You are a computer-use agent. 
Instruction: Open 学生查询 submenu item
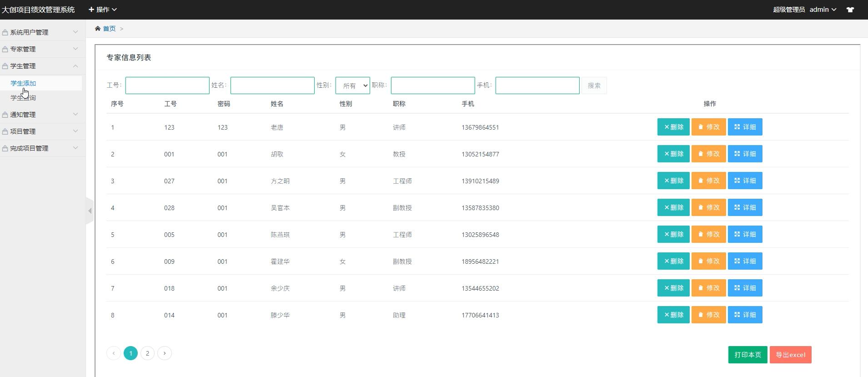point(23,98)
